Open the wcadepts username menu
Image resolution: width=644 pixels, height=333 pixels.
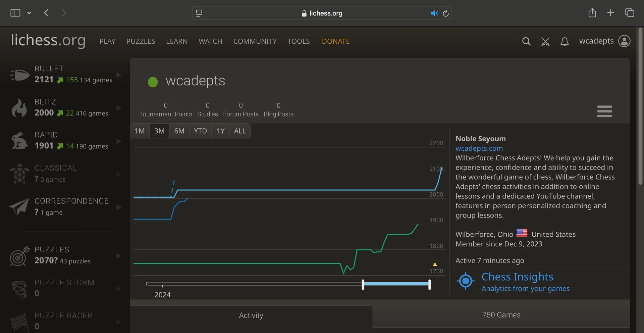tap(596, 41)
